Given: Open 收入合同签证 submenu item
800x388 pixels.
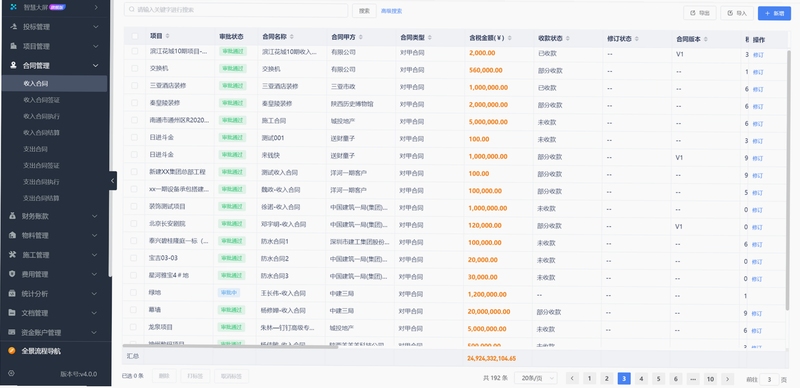Looking at the screenshot, I should pos(42,100).
